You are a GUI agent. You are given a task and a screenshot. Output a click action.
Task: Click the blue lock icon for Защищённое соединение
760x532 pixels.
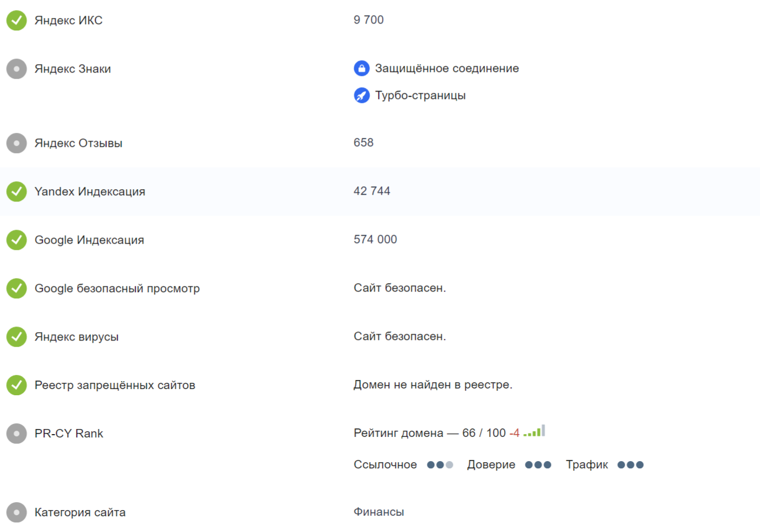pyautogui.click(x=362, y=68)
